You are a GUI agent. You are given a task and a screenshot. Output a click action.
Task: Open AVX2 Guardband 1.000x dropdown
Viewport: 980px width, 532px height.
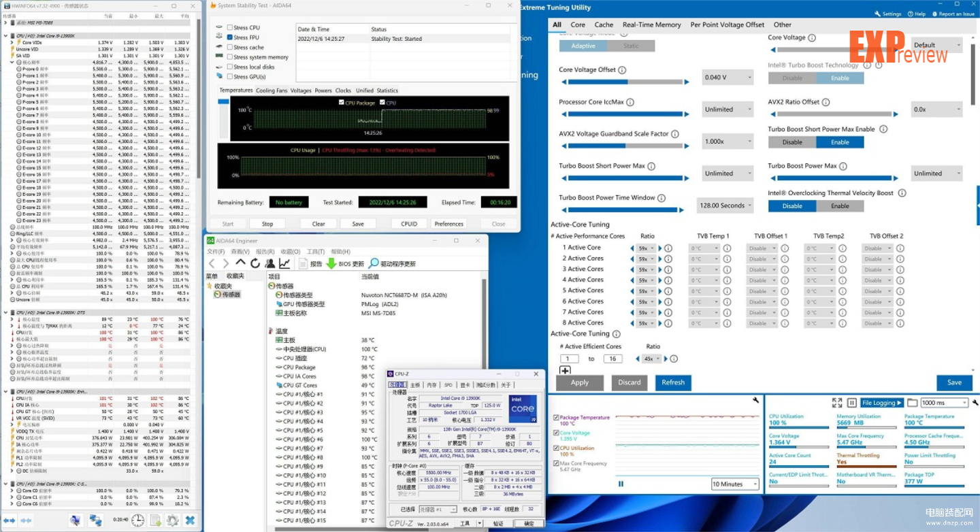728,142
